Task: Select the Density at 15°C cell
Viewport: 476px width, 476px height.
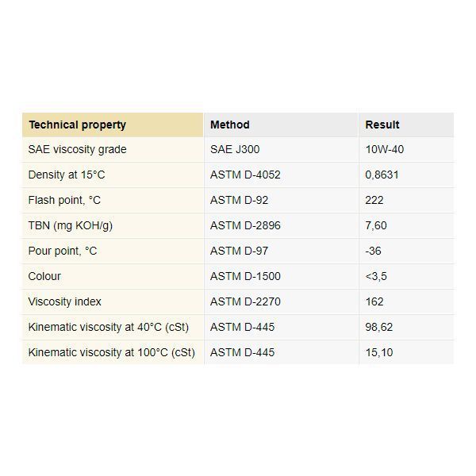Action: point(113,175)
